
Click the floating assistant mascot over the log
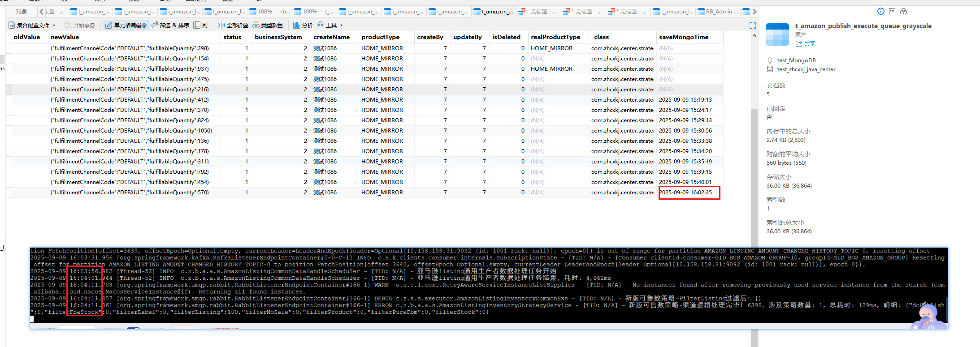pyautogui.click(x=928, y=317)
